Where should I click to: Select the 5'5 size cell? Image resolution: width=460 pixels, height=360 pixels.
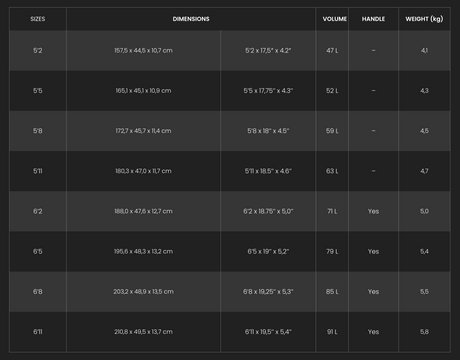(x=38, y=91)
